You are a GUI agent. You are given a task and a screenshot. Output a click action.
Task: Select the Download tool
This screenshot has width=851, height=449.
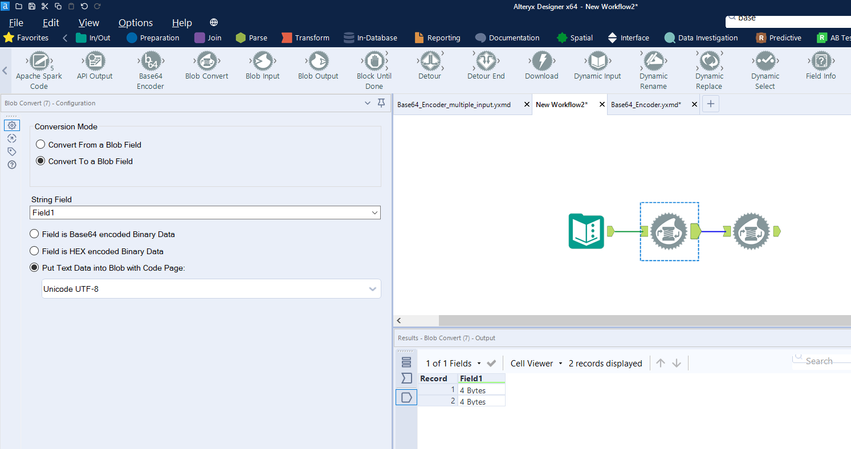click(x=542, y=66)
